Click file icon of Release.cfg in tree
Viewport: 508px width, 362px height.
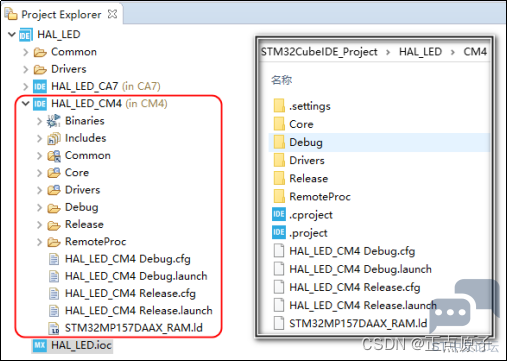54,294
